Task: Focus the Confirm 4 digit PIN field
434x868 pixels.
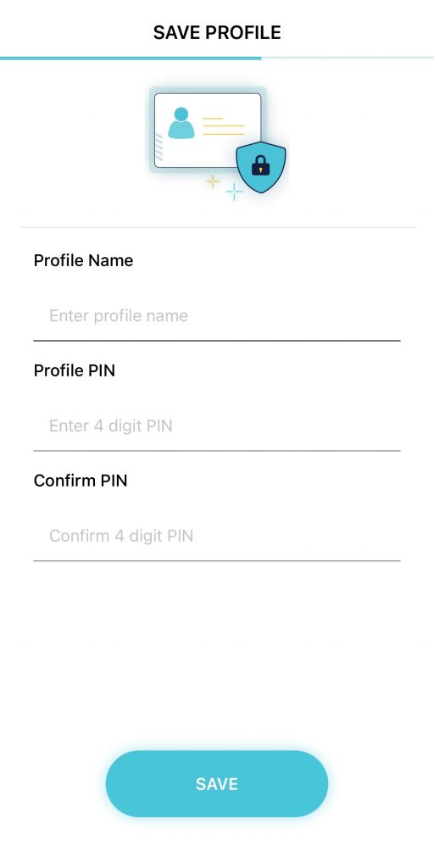Action: pos(217,536)
